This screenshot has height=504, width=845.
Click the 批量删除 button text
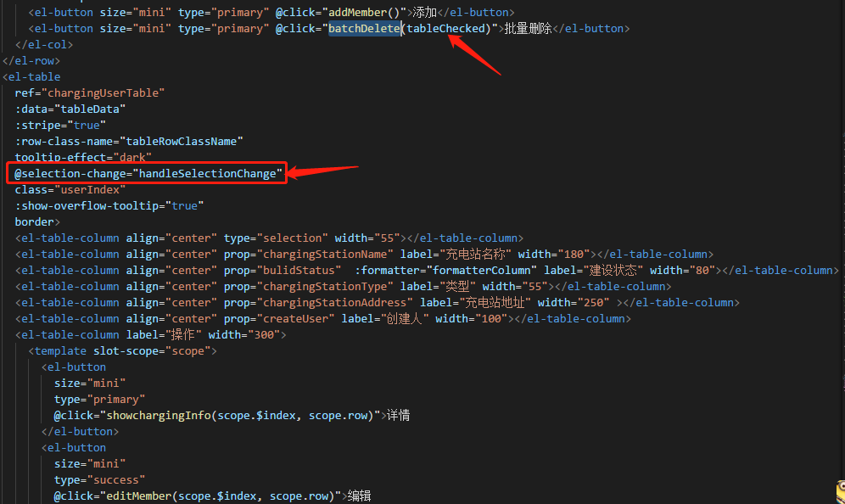click(528, 29)
